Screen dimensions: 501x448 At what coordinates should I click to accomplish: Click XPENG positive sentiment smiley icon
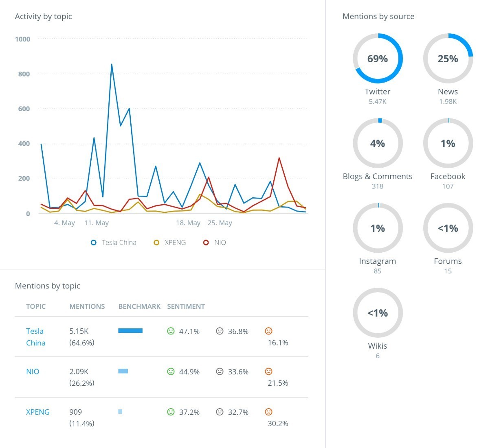coord(171,411)
